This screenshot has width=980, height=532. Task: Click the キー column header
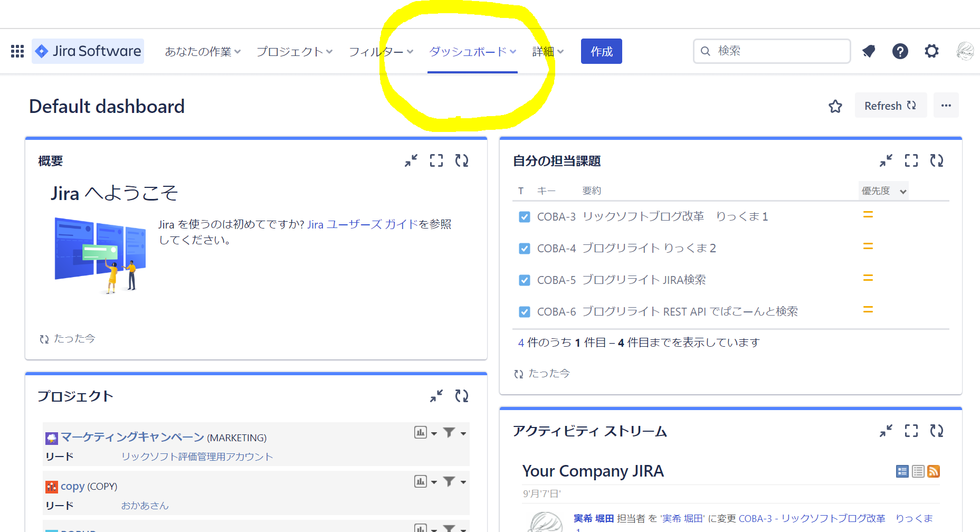[546, 191]
